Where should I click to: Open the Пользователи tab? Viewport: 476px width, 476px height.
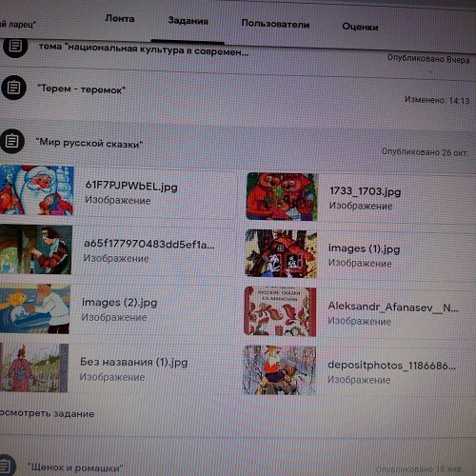coord(275,24)
